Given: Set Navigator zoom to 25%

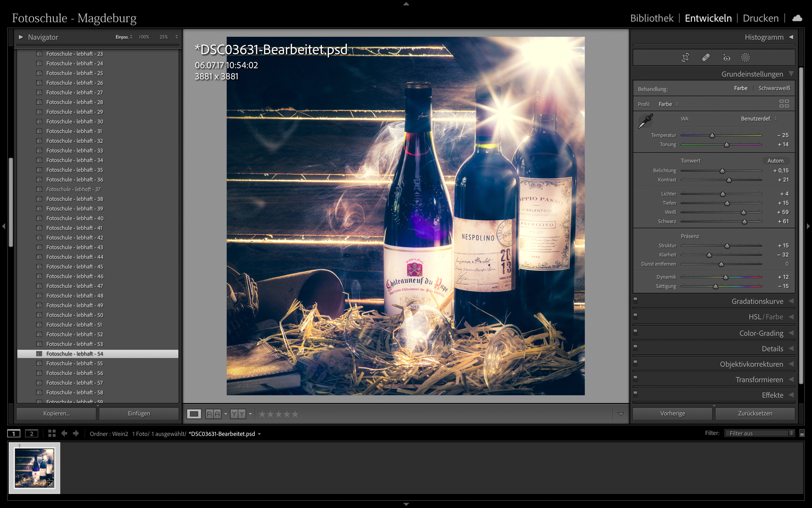Looking at the screenshot, I should (x=164, y=37).
